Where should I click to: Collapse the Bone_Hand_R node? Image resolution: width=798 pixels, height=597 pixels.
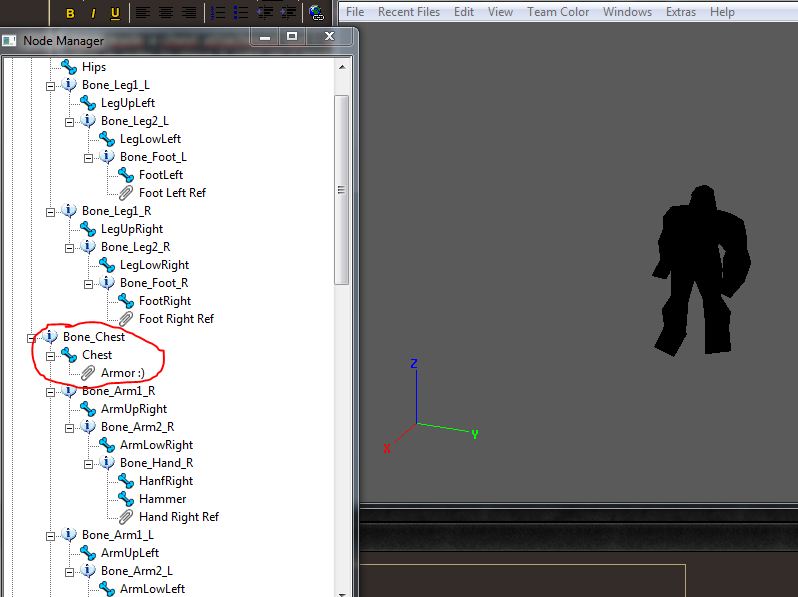88,464
